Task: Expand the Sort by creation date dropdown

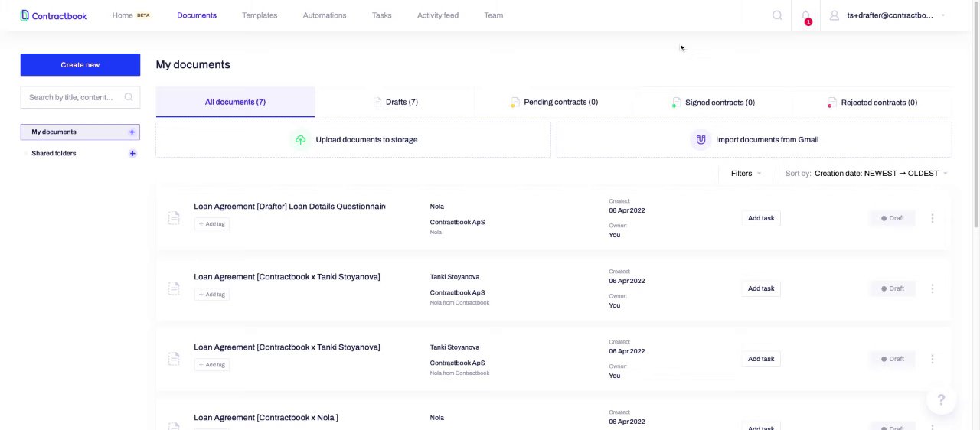Action: click(880, 174)
